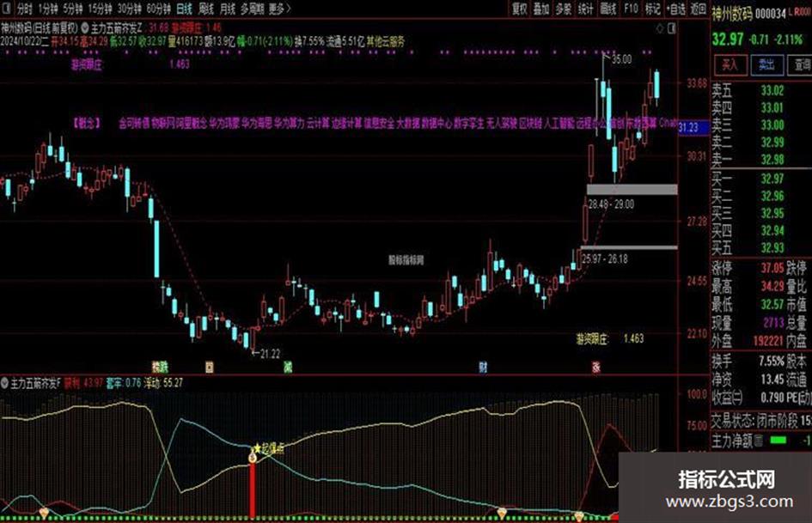The image size is (812, 523).
Task: Switch to 60分钟 chart period
Action: tap(158, 9)
